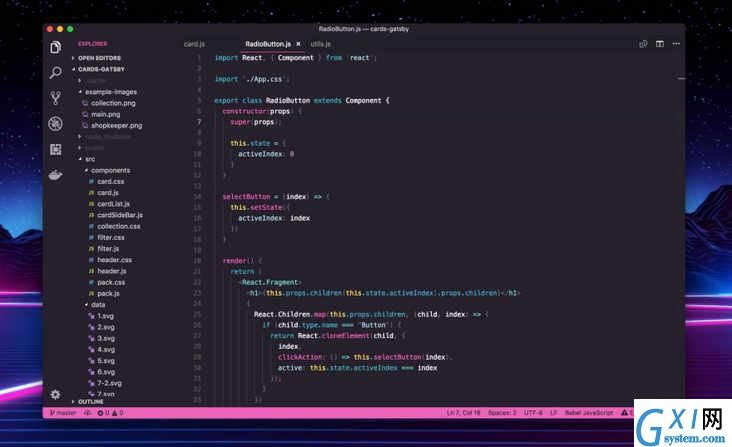Open 5.svg in the data folder
732x447 pixels.
106,361
